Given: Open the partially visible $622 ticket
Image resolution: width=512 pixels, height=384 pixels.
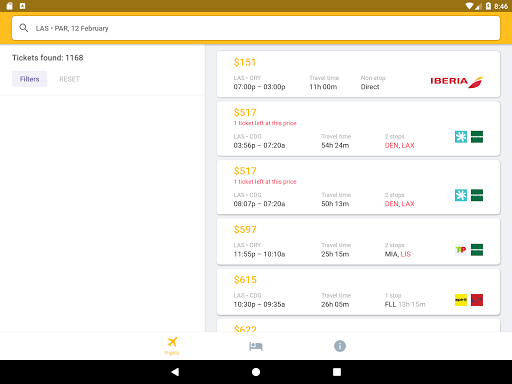Looking at the screenshot, I should pyautogui.click(x=358, y=326).
